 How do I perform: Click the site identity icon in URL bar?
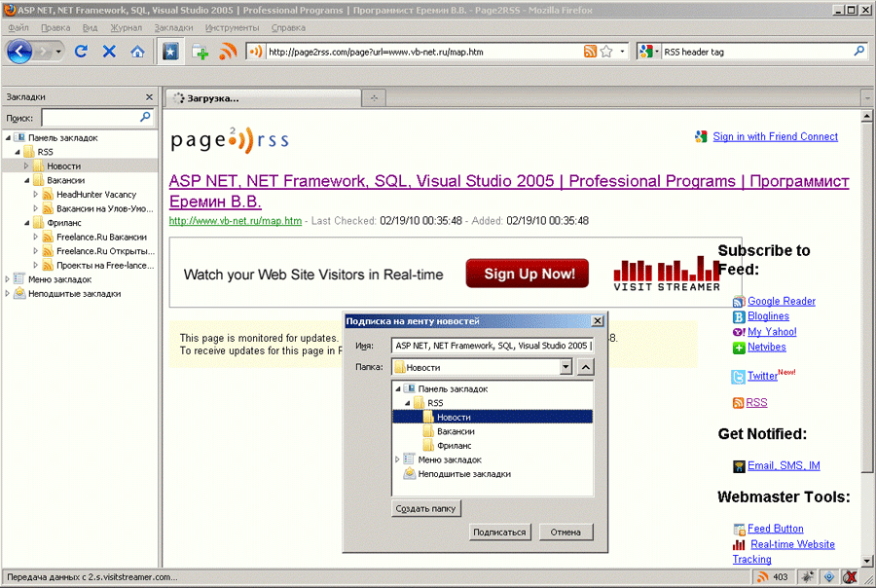point(255,52)
